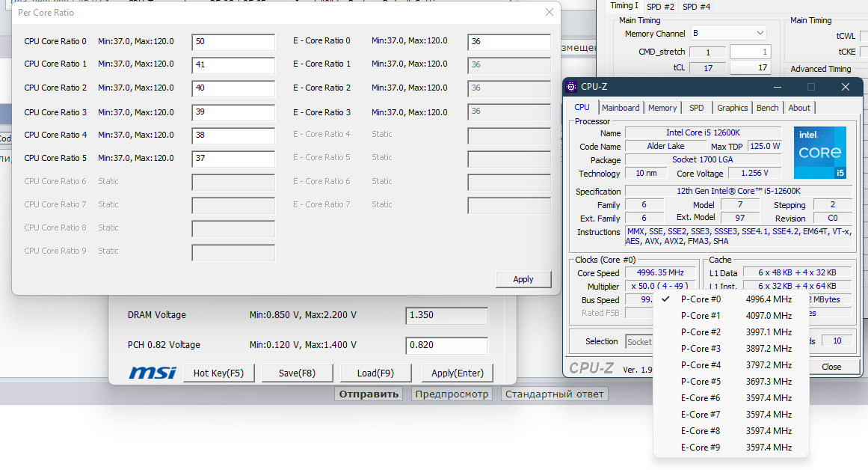The height and width of the screenshot is (470, 868).
Task: Switch to the Mainboard tab in CPU-Z
Action: click(x=621, y=108)
